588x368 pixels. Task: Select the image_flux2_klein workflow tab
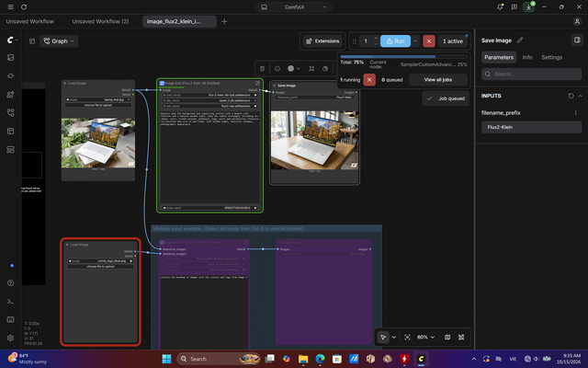(179, 21)
